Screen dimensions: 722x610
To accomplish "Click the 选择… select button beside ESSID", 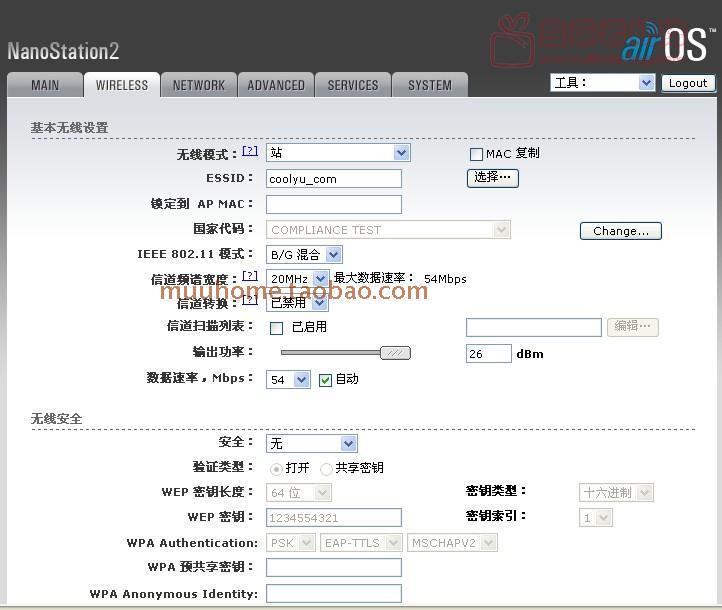I will pos(493,178).
